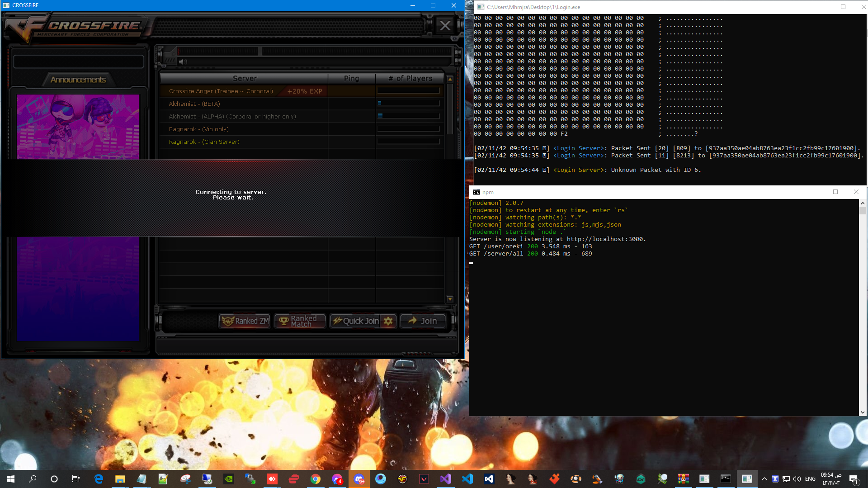868x488 pixels.
Task: Open the NVIDIA app in the taskbar
Action: [x=229, y=479]
